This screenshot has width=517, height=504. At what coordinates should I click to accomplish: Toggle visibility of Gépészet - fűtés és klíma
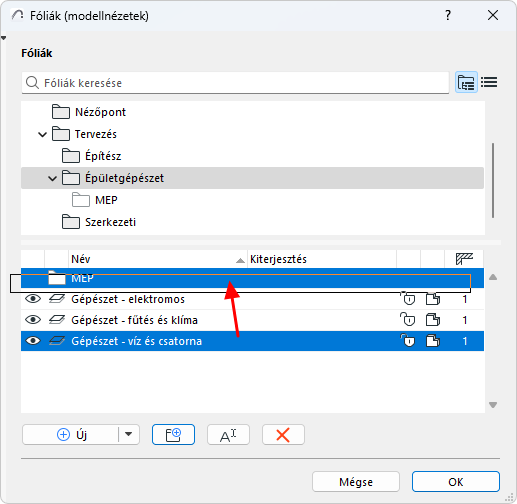tap(33, 320)
